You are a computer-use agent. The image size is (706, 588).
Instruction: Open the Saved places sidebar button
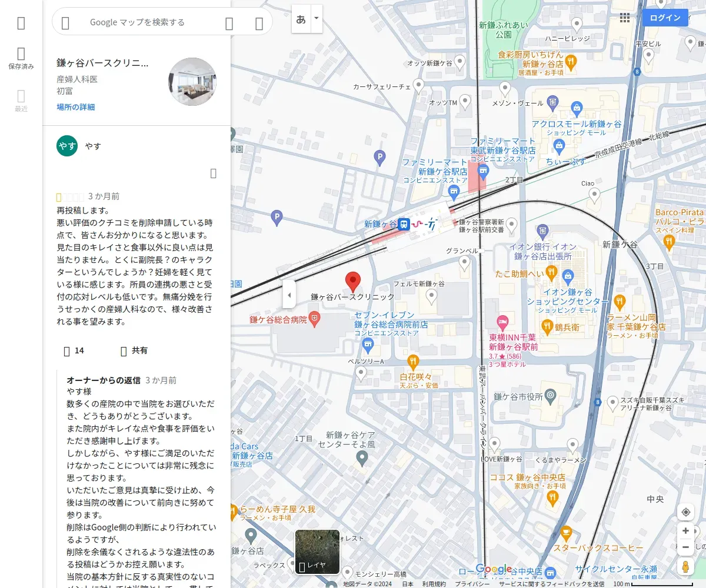coord(21,59)
